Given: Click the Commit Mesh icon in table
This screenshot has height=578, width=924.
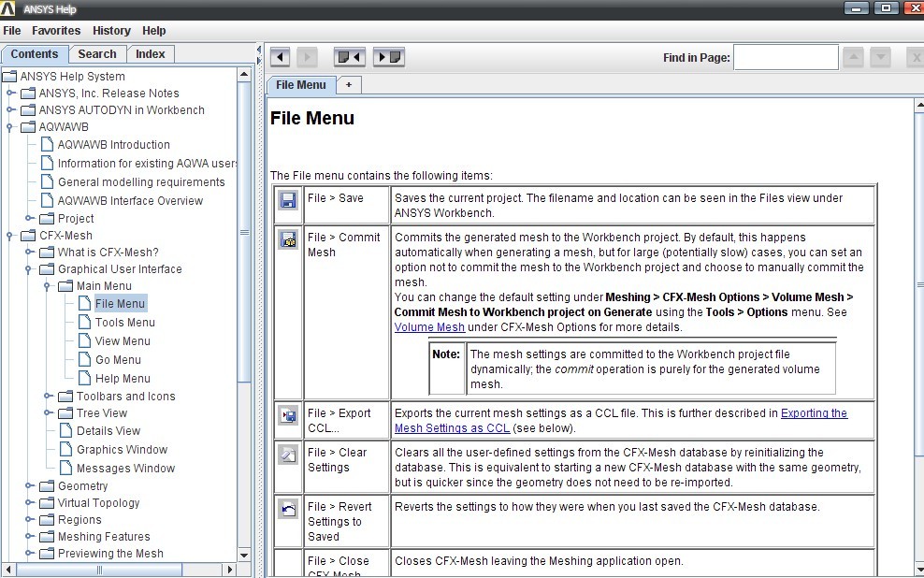Looking at the screenshot, I should (288, 239).
